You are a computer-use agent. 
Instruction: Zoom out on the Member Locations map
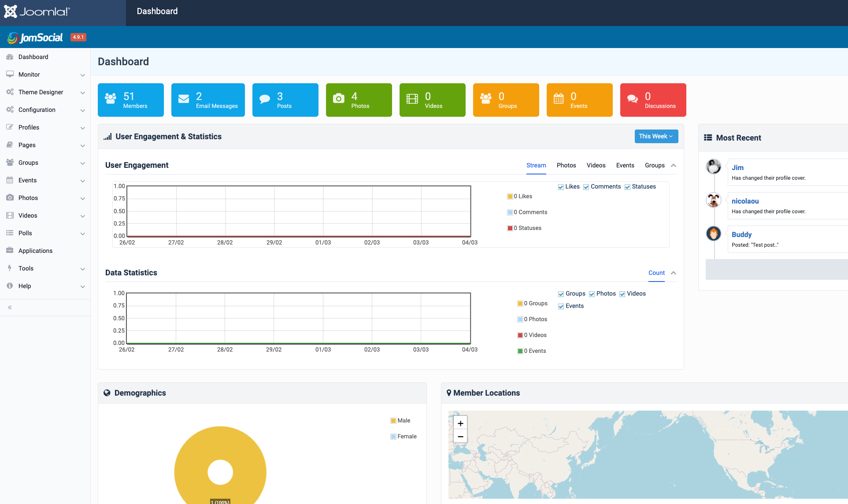(460, 437)
